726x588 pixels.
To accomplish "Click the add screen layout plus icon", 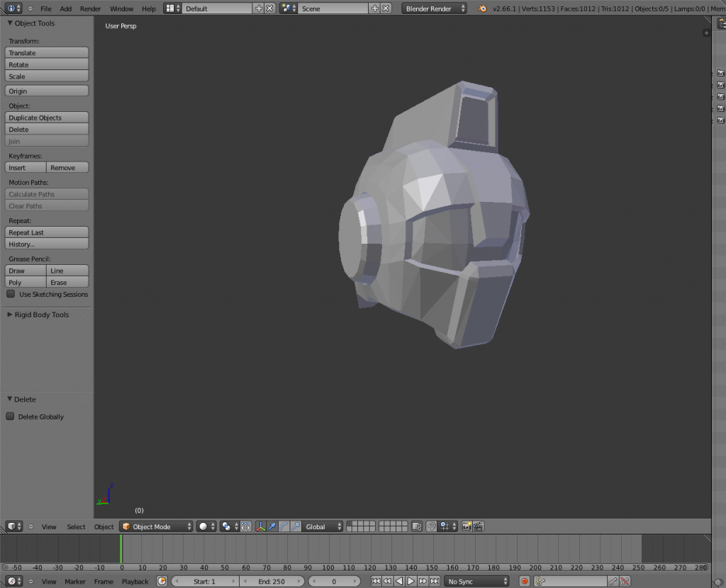I will tap(258, 9).
